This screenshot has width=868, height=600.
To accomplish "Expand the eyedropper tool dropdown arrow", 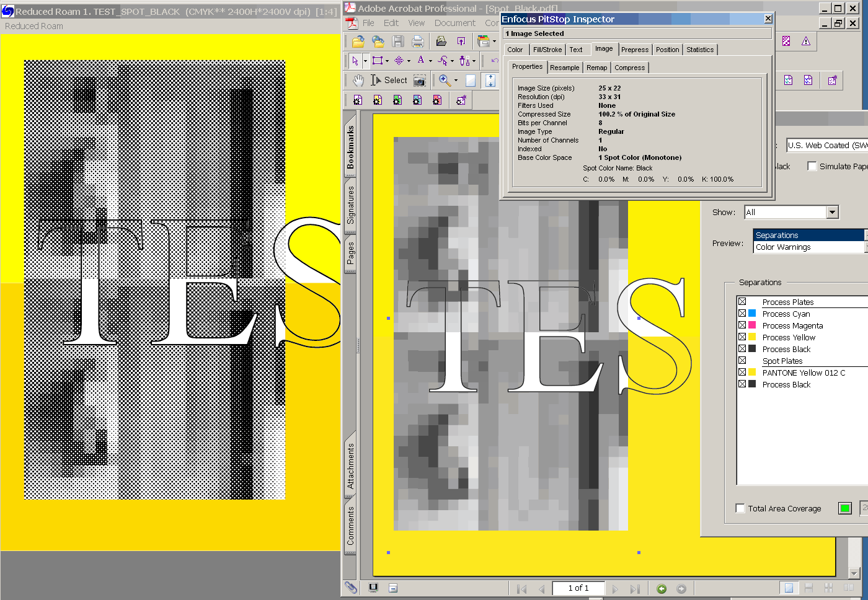I will [474, 61].
